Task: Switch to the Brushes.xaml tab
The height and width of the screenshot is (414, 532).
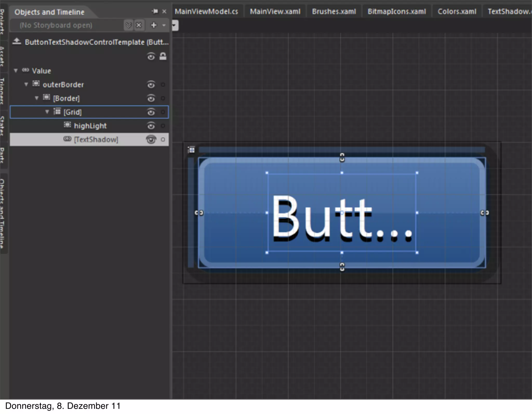Action: (x=334, y=12)
